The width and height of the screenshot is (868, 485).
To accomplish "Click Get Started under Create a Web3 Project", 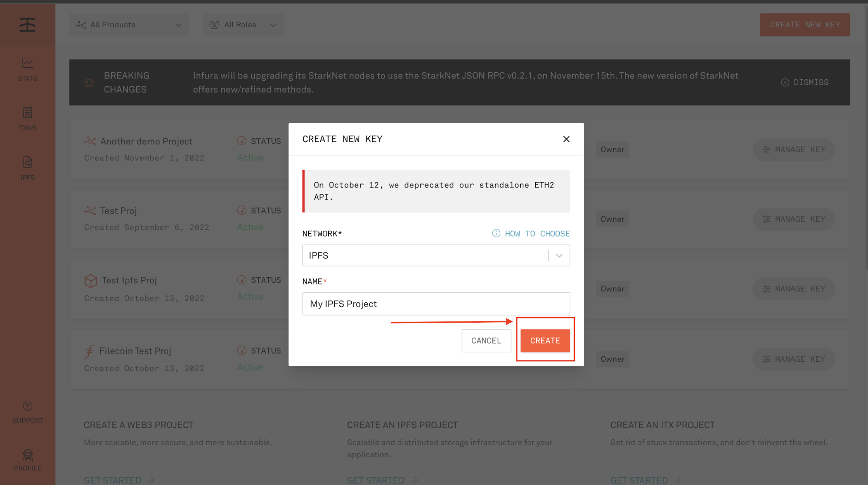I will coord(119,480).
